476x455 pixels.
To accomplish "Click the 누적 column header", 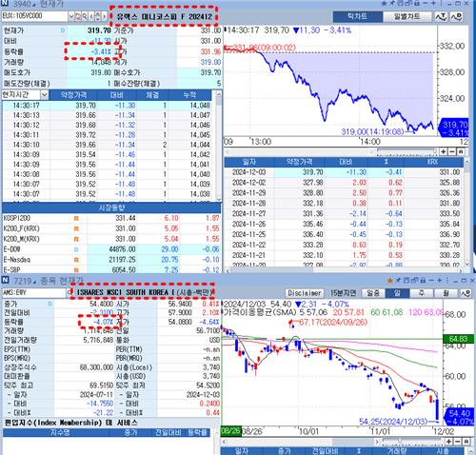I will [189, 95].
